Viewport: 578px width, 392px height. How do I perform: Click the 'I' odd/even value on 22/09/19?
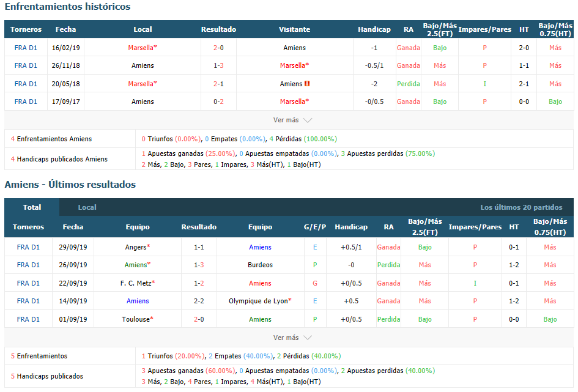coord(475,283)
